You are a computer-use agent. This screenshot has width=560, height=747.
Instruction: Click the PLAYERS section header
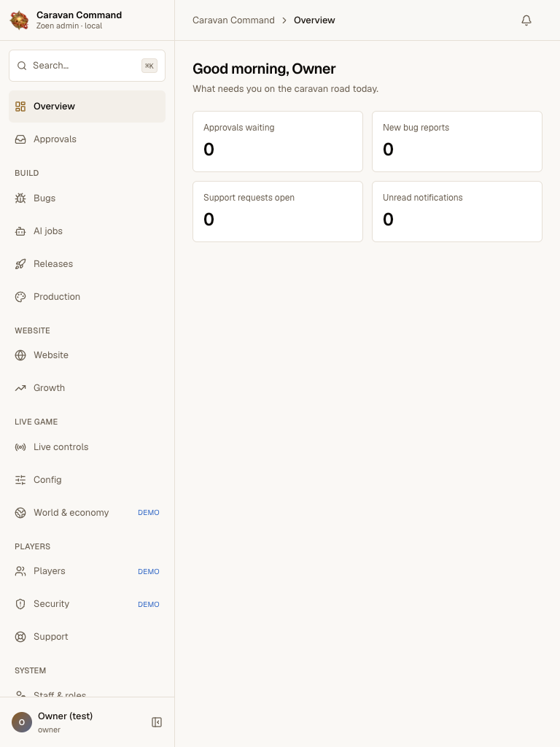pyautogui.click(x=32, y=546)
